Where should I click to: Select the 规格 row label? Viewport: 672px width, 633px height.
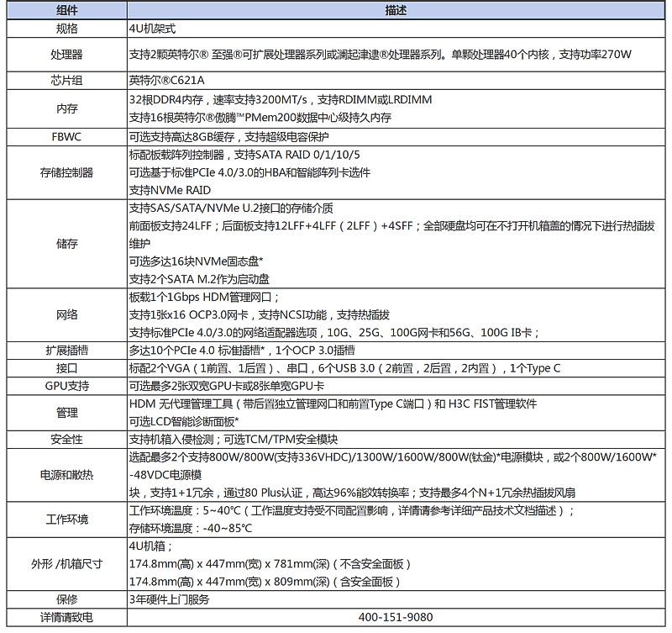67,29
